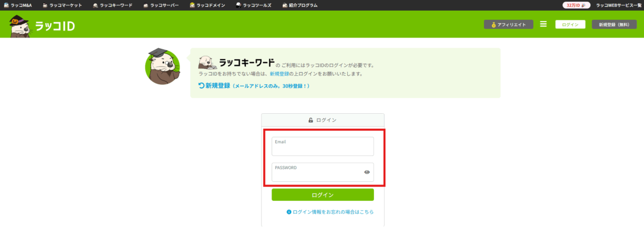
Task: Click the refresh arrow icon beside 新規登録
Action: (x=202, y=86)
